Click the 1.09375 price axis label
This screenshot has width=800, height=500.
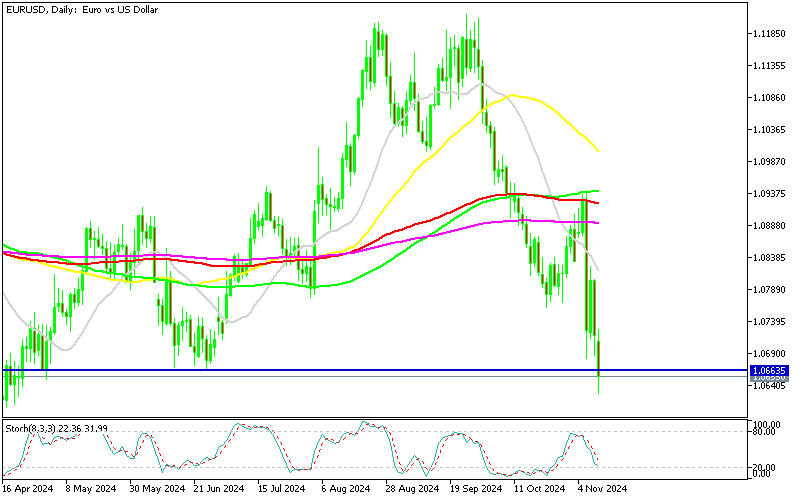(770, 194)
